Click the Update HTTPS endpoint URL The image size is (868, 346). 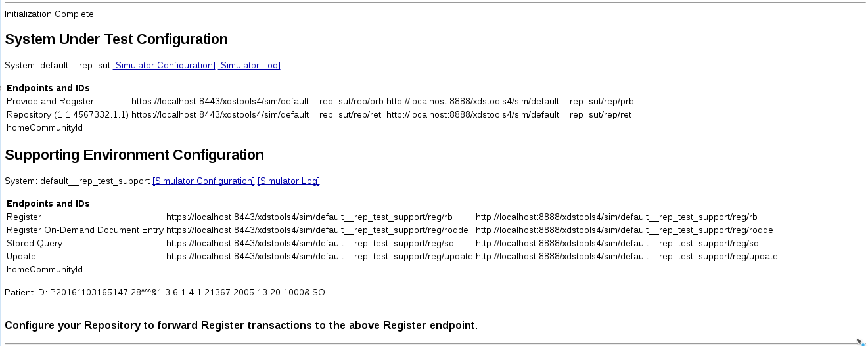(x=319, y=257)
